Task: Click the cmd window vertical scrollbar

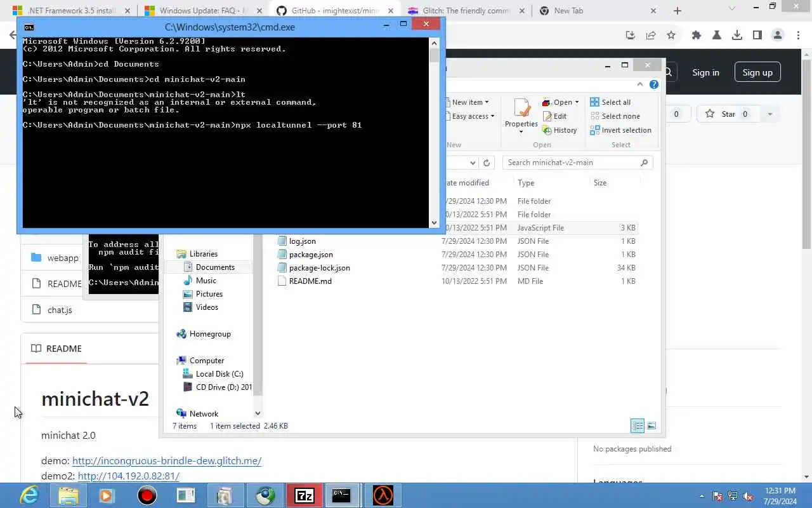Action: [434, 132]
